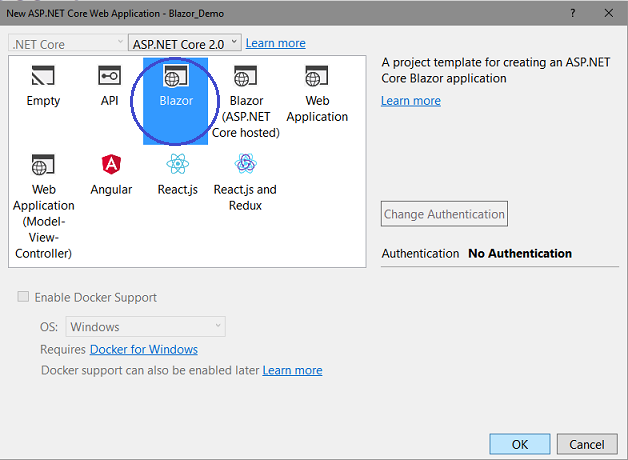Image resolution: width=628 pixels, height=460 pixels.
Task: Open the Docker for Windows link
Action: coord(144,350)
